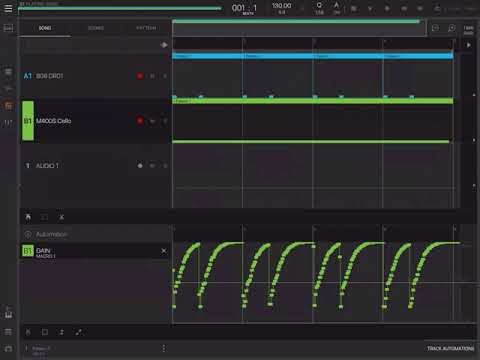Toggle record arm on 808 DR01 track
The height and width of the screenshot is (360, 480).
click(140, 76)
